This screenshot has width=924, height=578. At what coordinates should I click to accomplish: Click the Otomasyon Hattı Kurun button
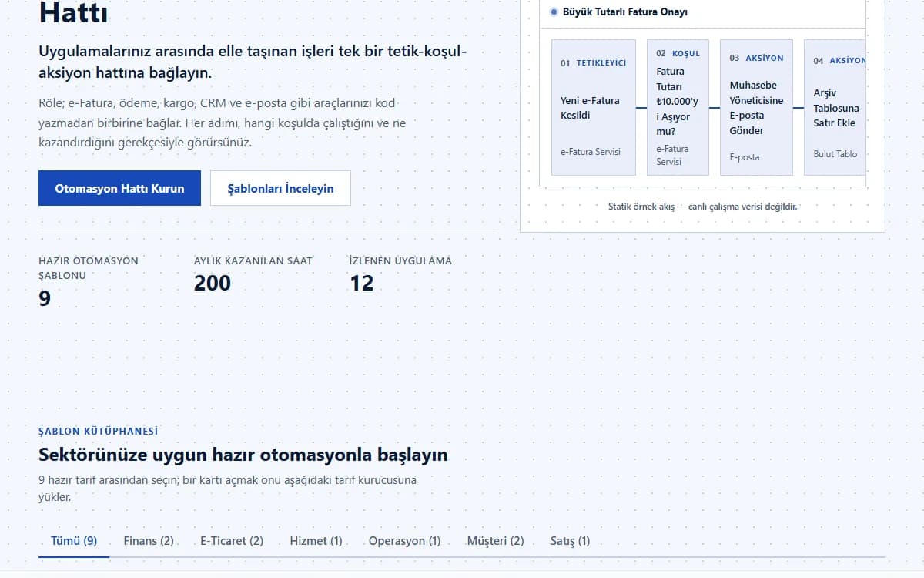pyautogui.click(x=119, y=188)
